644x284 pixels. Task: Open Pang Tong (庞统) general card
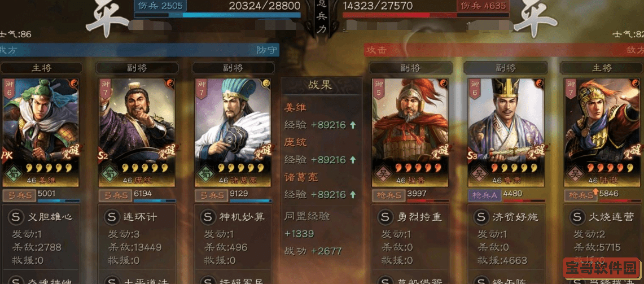coord(137,132)
